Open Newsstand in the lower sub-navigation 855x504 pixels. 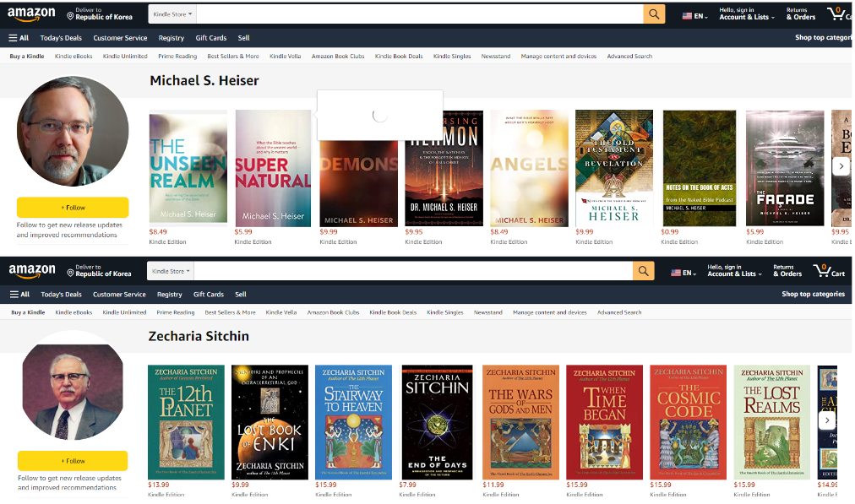click(488, 312)
